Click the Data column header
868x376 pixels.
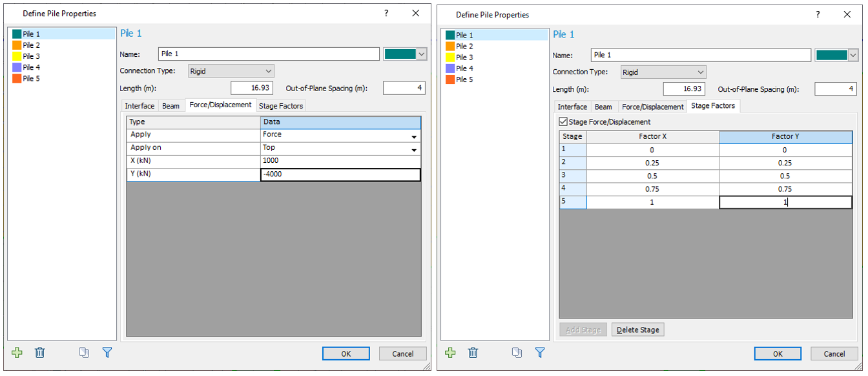pyautogui.click(x=340, y=122)
